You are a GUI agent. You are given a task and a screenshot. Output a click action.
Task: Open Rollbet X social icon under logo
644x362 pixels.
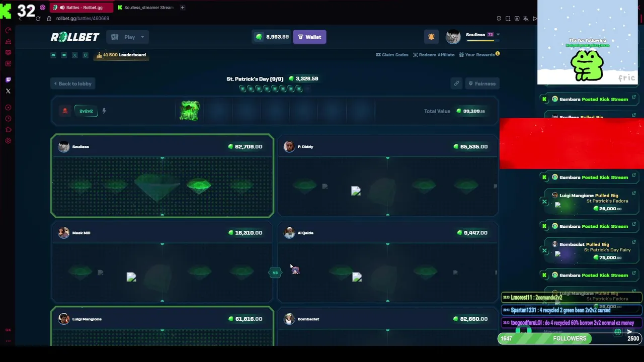(74, 55)
